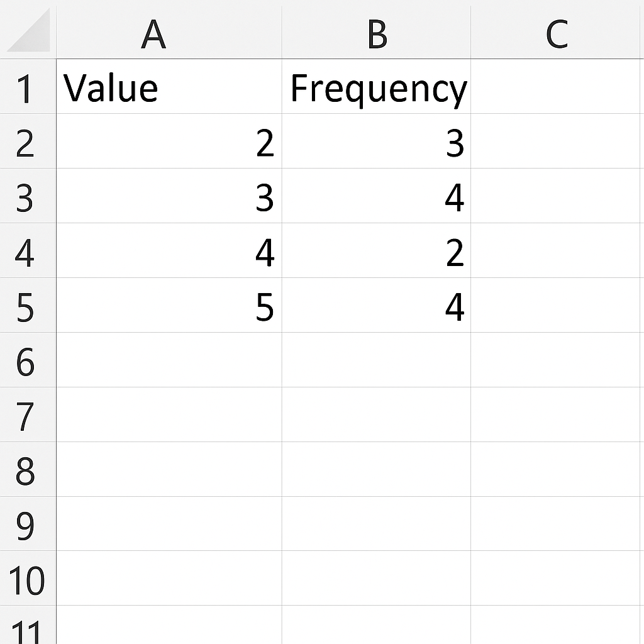Screen dimensions: 644x644
Task: Click row header number 10
Action: (27, 579)
